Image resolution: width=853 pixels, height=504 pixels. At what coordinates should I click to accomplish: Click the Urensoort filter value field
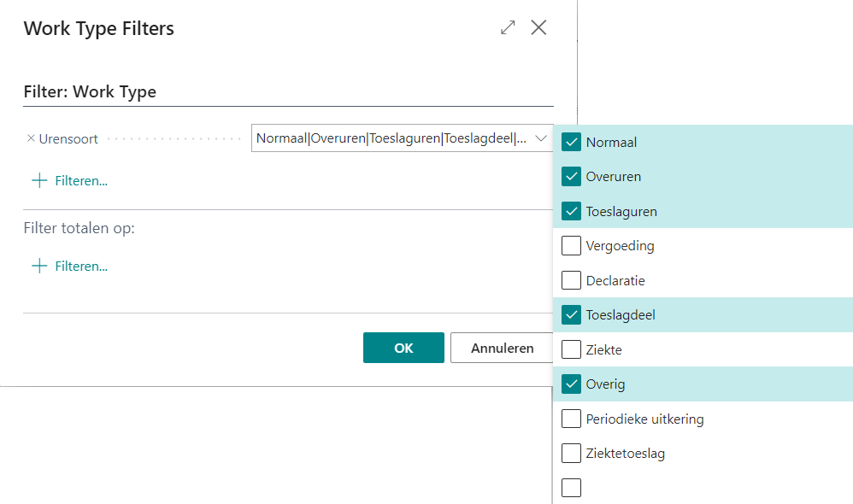(391, 138)
